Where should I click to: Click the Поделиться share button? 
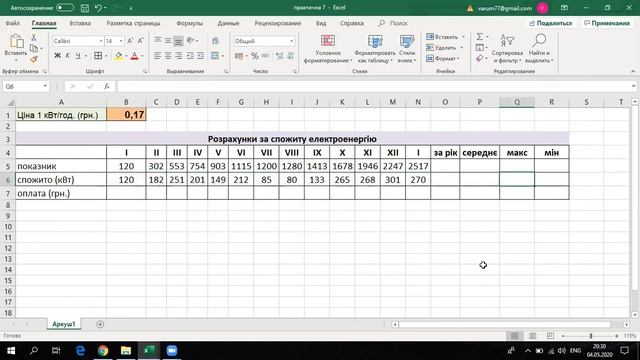pyautogui.click(x=550, y=23)
